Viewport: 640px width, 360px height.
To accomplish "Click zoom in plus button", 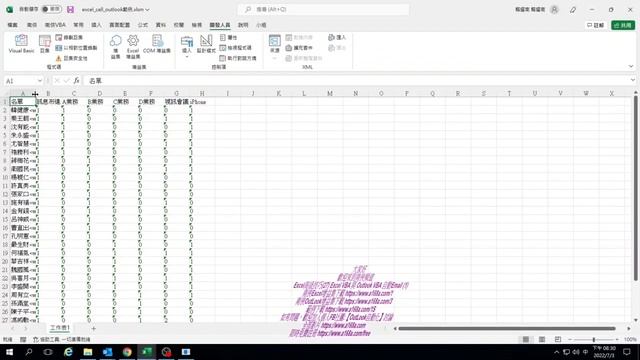I will 617,339.
